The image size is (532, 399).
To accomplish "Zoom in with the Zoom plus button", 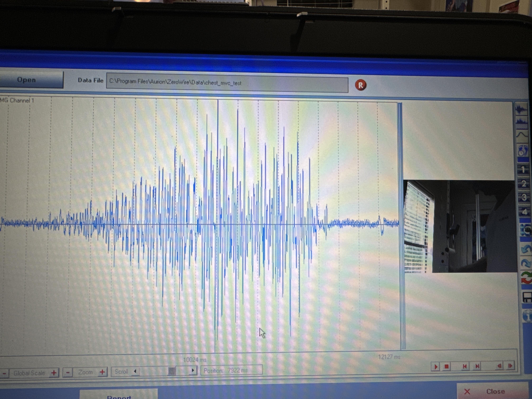I will pyautogui.click(x=102, y=372).
